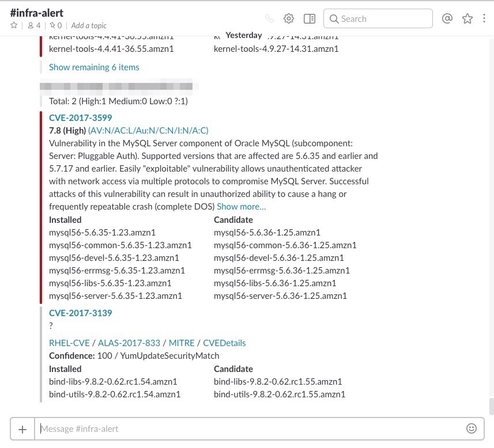494x448 pixels.
Task: Start a call with the phone icon
Action: (269, 18)
